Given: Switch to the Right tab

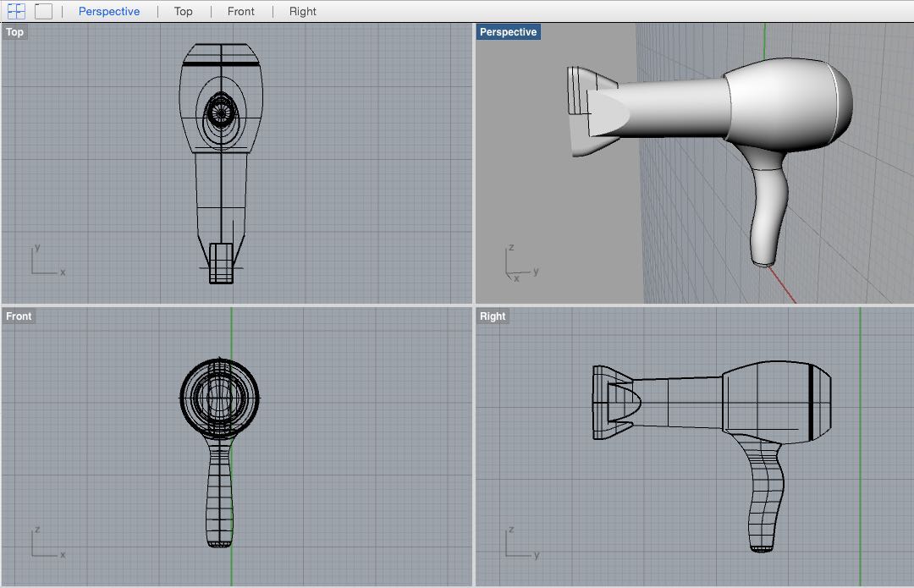Looking at the screenshot, I should (x=302, y=11).
